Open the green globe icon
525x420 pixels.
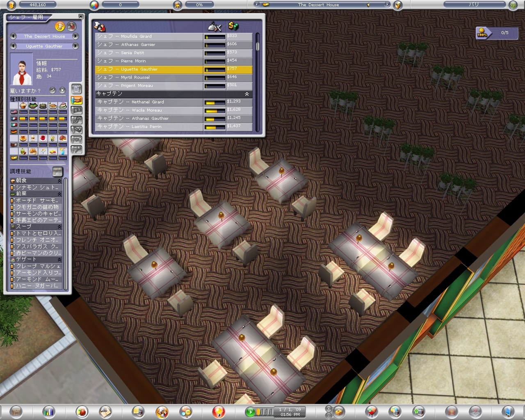coord(513,5)
